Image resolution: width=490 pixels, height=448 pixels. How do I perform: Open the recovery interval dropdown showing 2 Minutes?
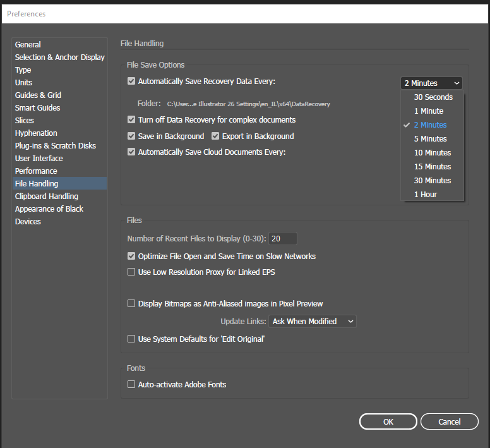tap(431, 83)
